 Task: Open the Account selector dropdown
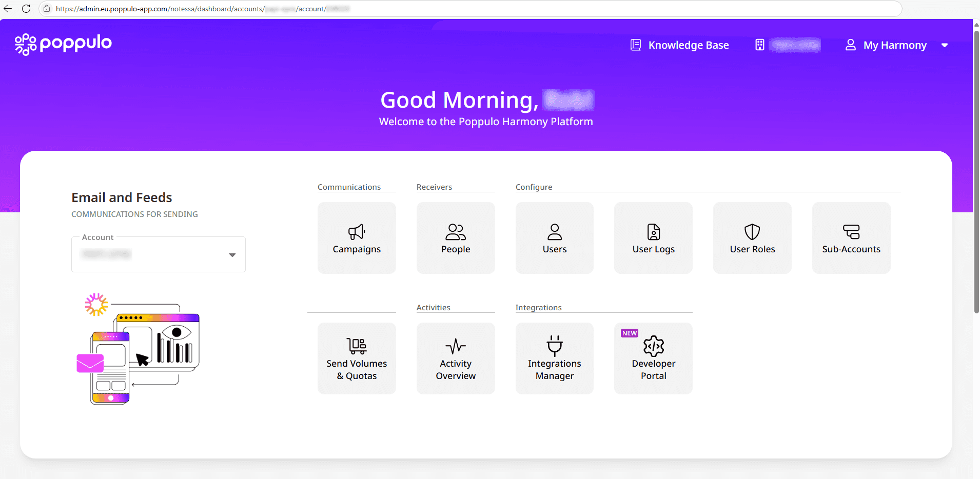[x=159, y=254]
